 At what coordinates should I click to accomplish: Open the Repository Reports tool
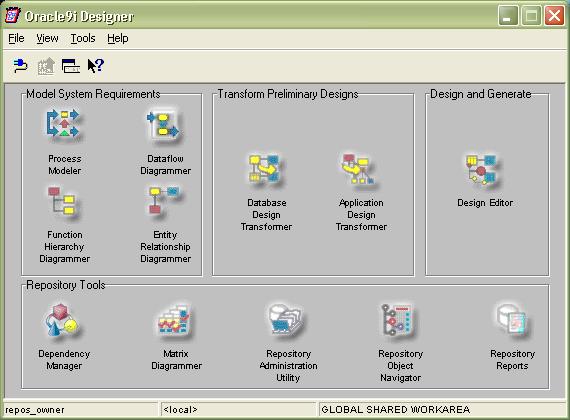(512, 321)
